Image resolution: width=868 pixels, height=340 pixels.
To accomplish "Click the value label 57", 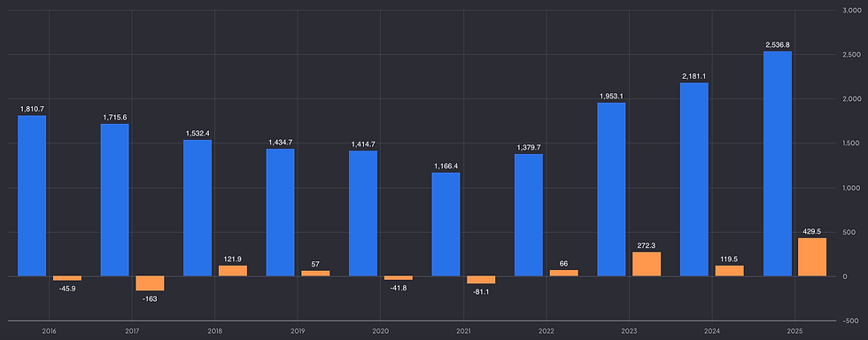I will coord(315,264).
